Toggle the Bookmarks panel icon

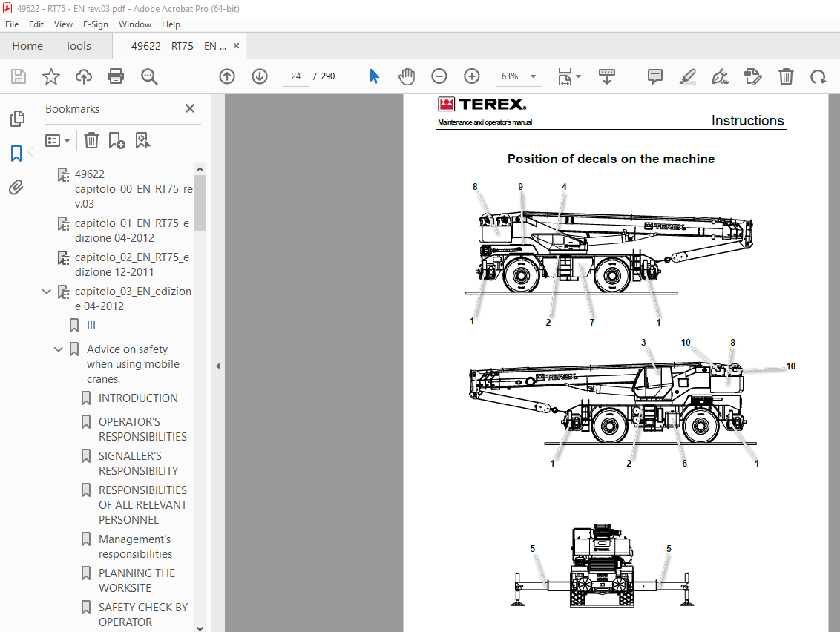[16, 154]
